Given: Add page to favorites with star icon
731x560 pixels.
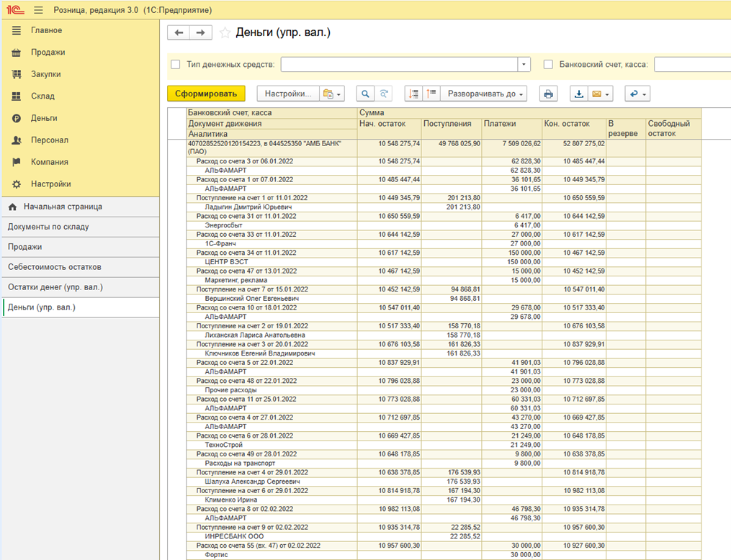Looking at the screenshot, I should pos(225,32).
